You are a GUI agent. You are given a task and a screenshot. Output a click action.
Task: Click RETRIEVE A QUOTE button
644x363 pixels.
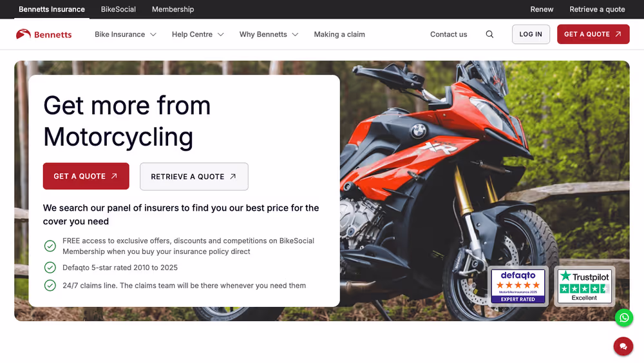pyautogui.click(x=194, y=177)
